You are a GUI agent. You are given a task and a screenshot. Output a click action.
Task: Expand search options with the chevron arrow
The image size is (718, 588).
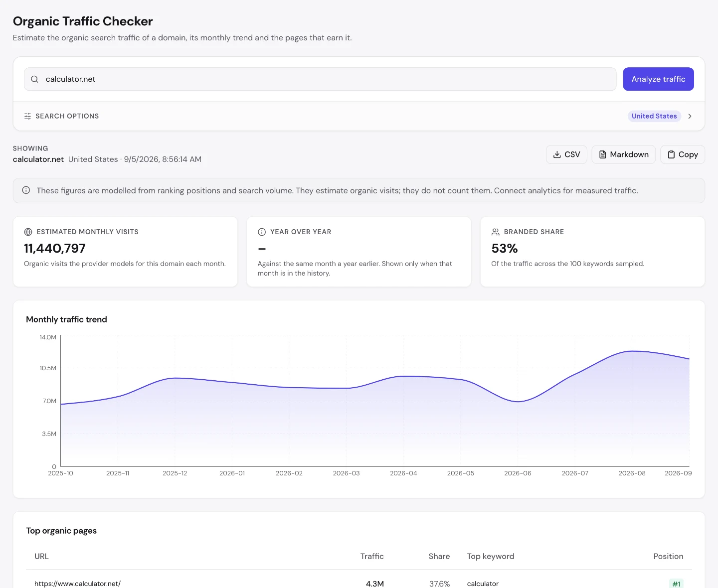(x=690, y=116)
